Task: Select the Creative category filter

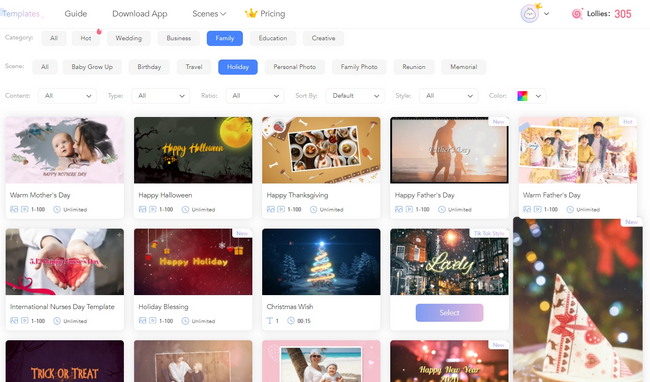Action: tap(323, 38)
